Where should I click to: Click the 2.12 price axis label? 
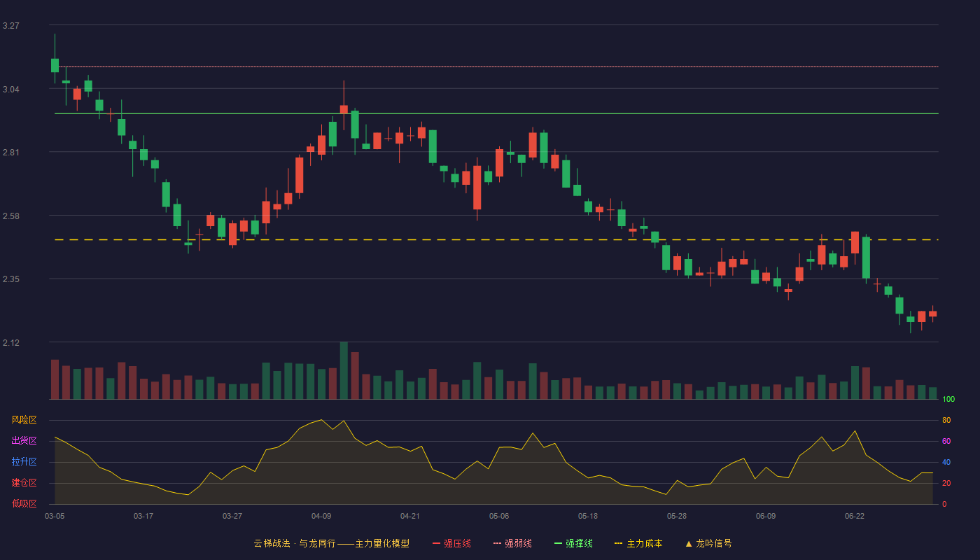coord(11,343)
